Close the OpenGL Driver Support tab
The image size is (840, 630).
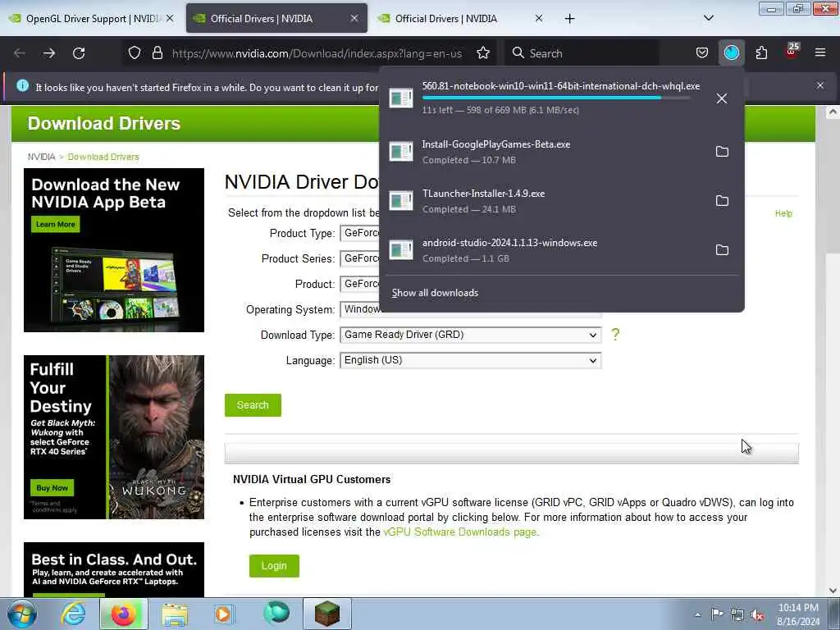(170, 18)
